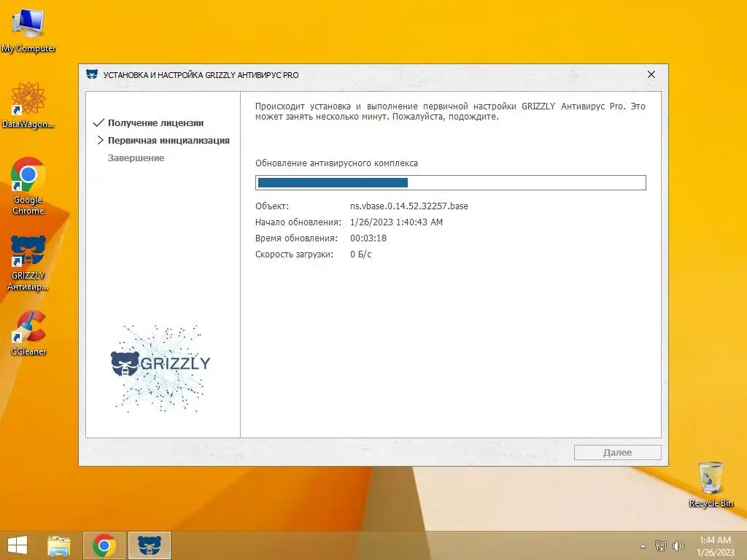The height and width of the screenshot is (560, 747).
Task: Switch to Chrome in the taskbar
Action: pos(104,545)
